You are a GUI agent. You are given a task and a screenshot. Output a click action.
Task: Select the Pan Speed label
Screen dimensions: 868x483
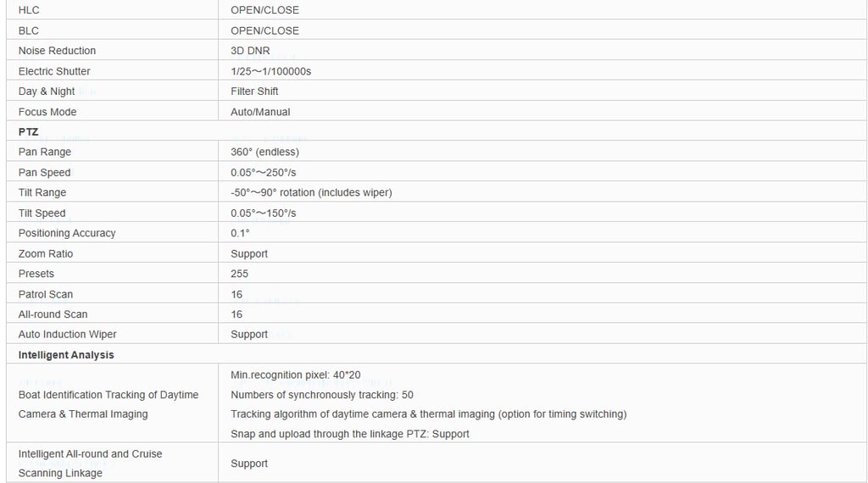pyautogui.click(x=44, y=173)
